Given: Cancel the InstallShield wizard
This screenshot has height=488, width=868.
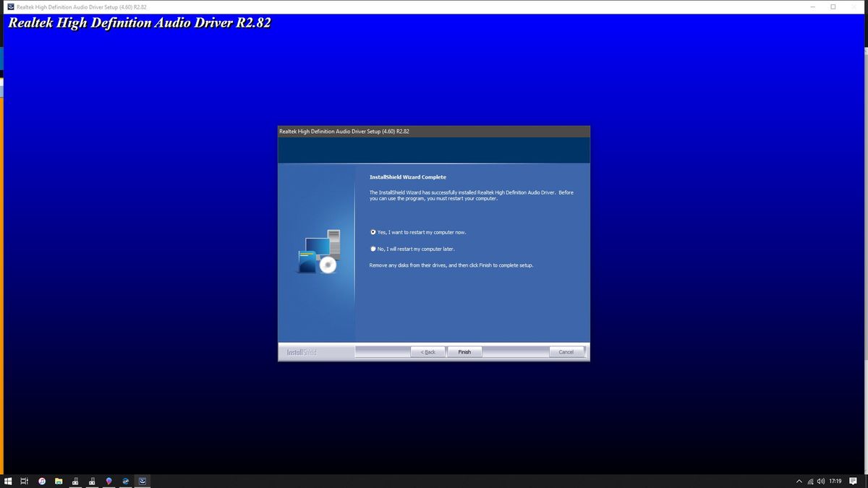Looking at the screenshot, I should (x=566, y=351).
